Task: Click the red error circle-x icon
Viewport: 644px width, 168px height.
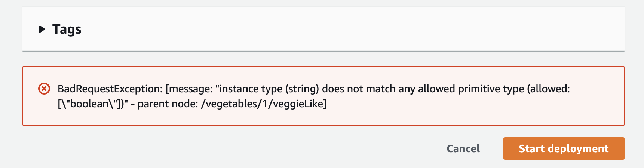Action: point(44,89)
